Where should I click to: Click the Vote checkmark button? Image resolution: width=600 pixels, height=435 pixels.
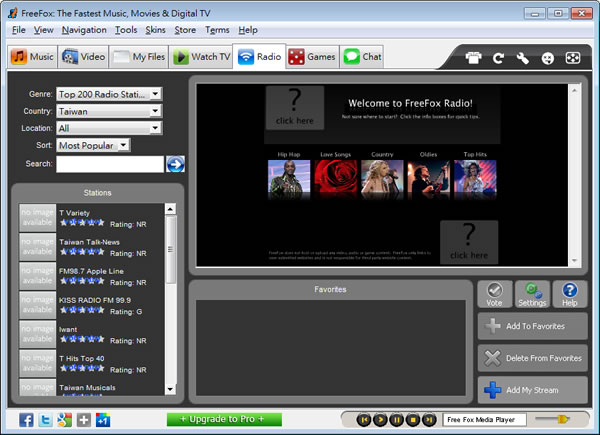coord(495,294)
